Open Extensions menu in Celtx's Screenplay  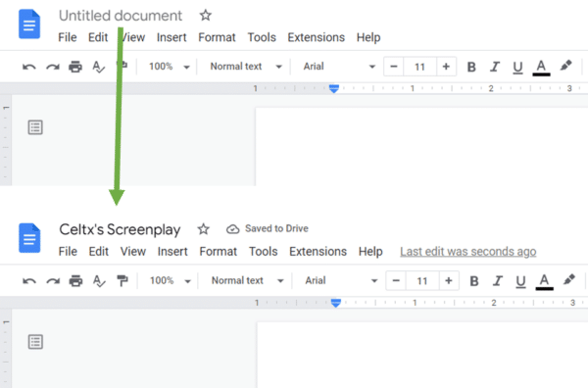(318, 252)
